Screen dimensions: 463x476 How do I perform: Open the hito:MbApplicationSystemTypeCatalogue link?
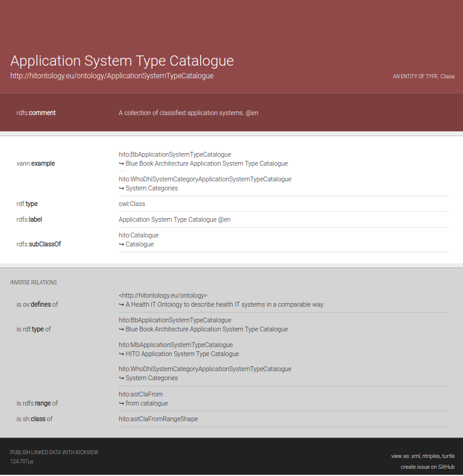pyautogui.click(x=175, y=345)
